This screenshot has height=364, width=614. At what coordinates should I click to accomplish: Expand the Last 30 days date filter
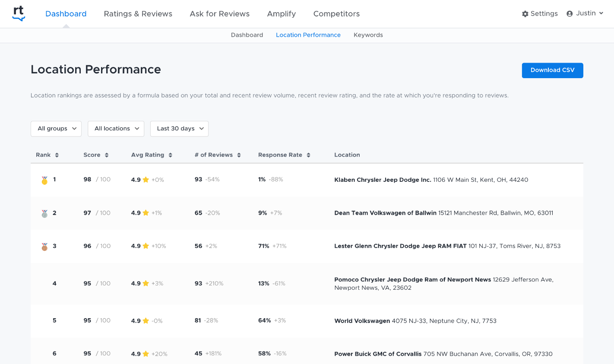(179, 129)
